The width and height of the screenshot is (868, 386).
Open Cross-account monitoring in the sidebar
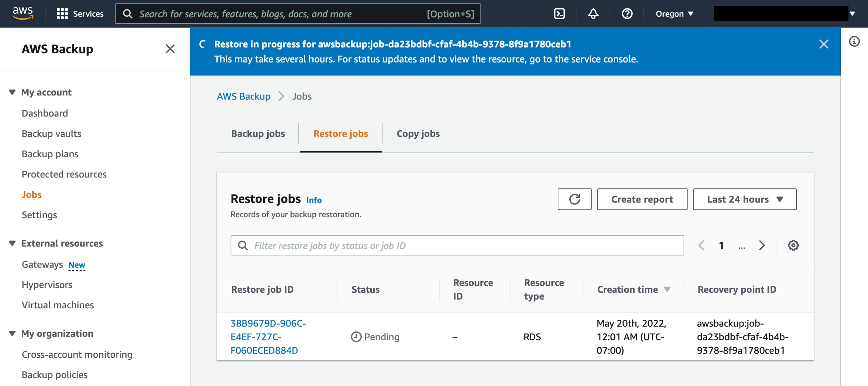(77, 354)
